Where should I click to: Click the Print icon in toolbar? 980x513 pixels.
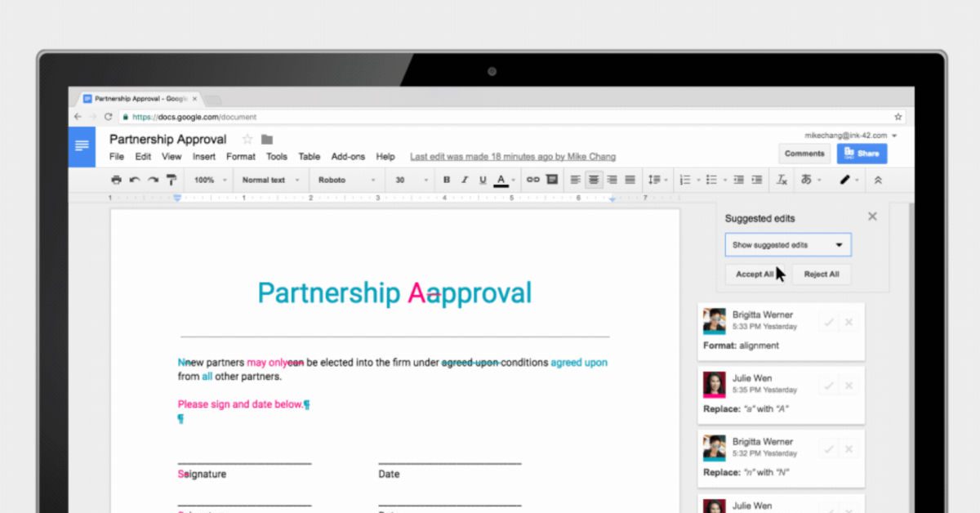[x=116, y=180]
